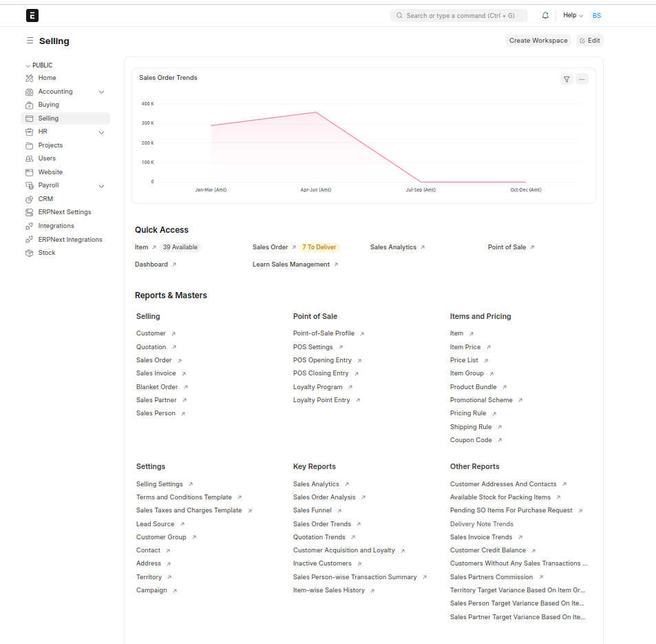Click the search or command input field
656x644 pixels.
459,15
